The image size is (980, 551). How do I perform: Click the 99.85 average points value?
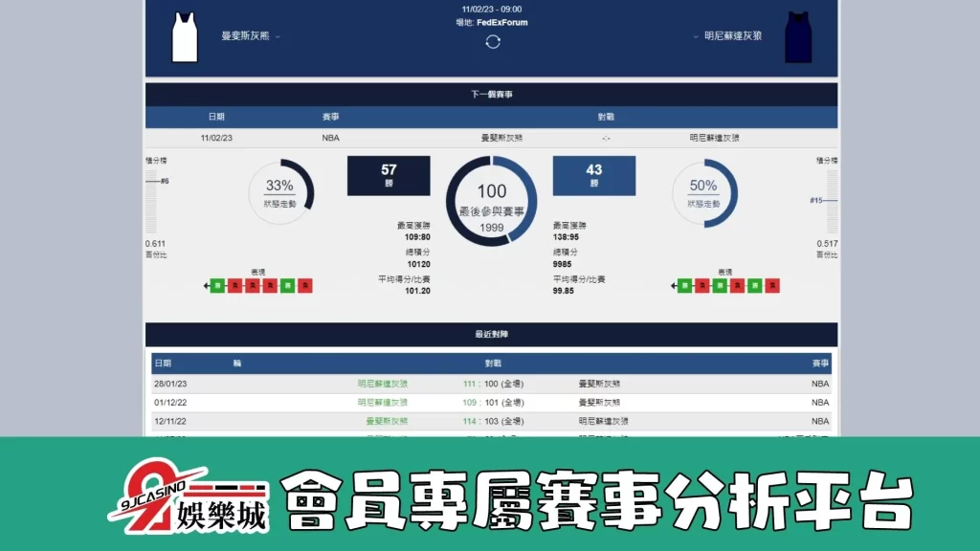point(563,291)
